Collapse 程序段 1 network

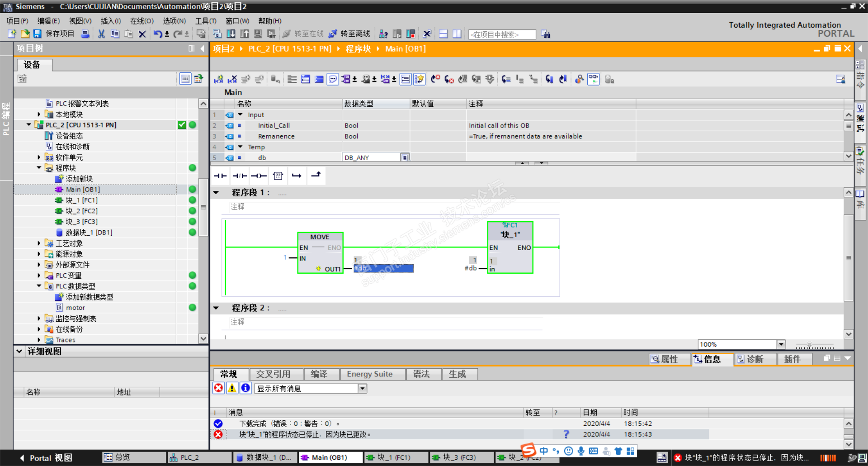(x=216, y=193)
